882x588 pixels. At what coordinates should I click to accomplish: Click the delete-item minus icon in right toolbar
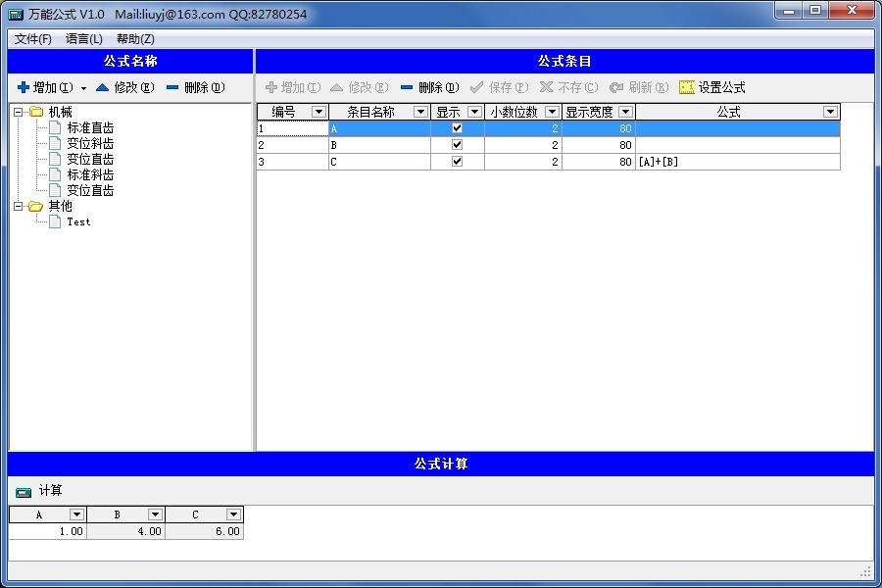pyautogui.click(x=407, y=87)
